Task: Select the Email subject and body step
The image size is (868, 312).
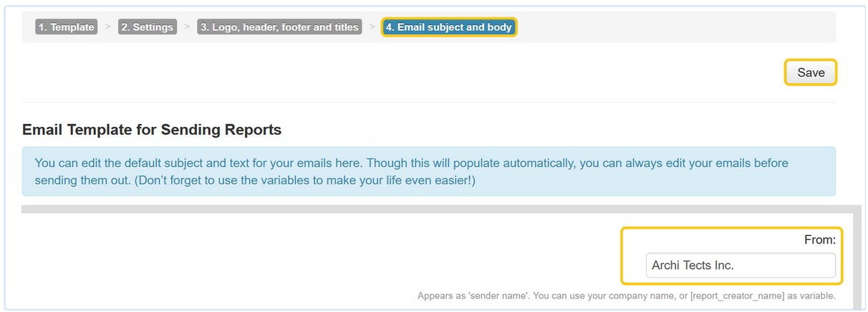Action: [449, 27]
